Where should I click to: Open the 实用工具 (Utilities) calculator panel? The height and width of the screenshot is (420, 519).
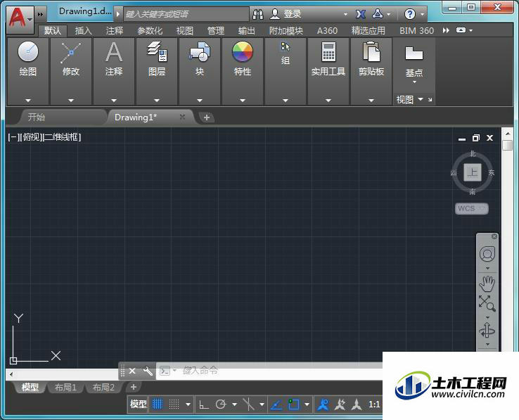point(328,59)
